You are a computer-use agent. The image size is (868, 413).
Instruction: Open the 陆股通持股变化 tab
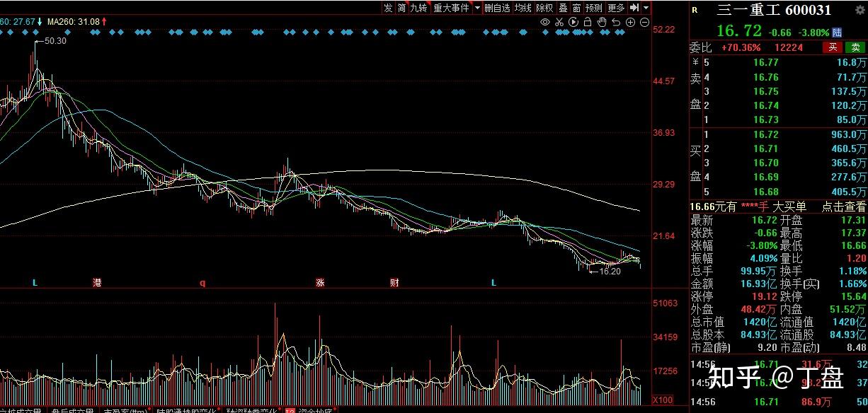click(188, 409)
